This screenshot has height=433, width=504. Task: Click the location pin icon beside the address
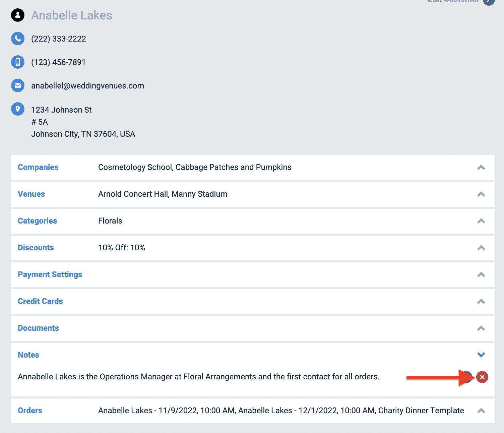[18, 109]
